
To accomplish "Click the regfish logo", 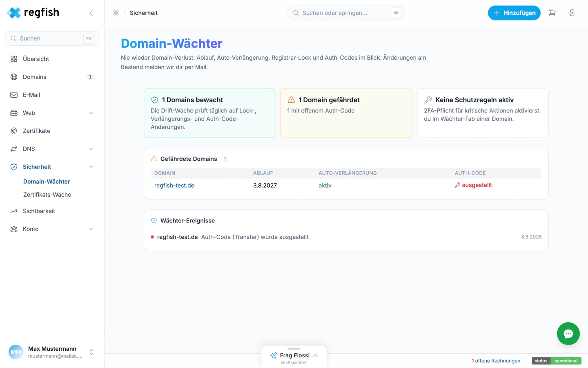I will tap(33, 13).
